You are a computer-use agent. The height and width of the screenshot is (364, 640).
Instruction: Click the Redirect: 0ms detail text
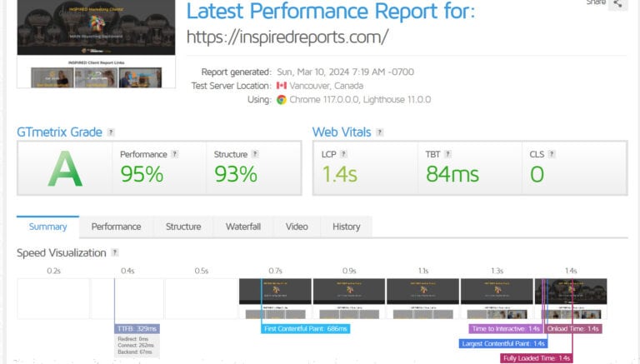[x=133, y=339]
